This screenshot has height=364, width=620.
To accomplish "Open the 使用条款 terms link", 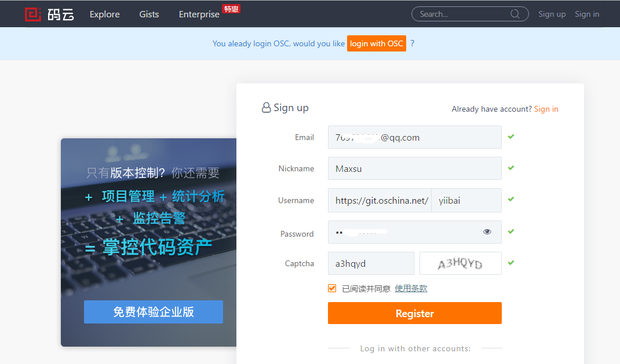I will (x=411, y=289).
